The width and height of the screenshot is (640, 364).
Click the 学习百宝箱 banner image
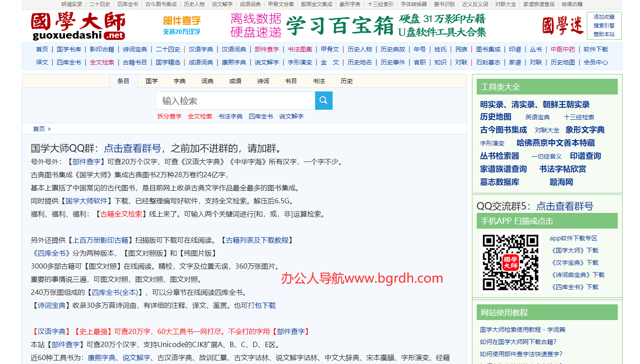(358, 26)
